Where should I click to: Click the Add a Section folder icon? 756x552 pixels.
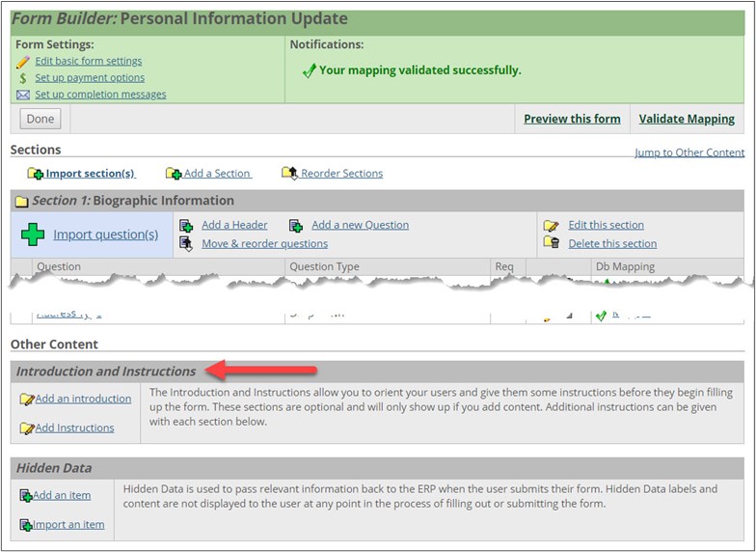(174, 174)
